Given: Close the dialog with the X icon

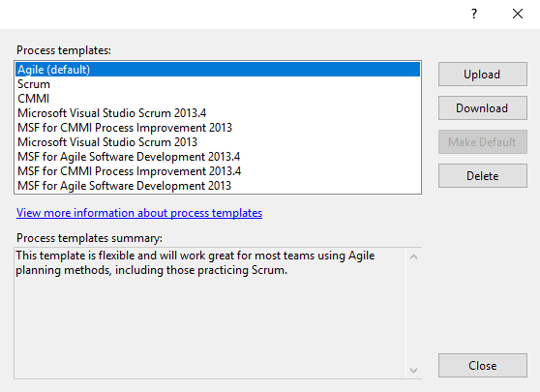Looking at the screenshot, I should click(x=518, y=15).
